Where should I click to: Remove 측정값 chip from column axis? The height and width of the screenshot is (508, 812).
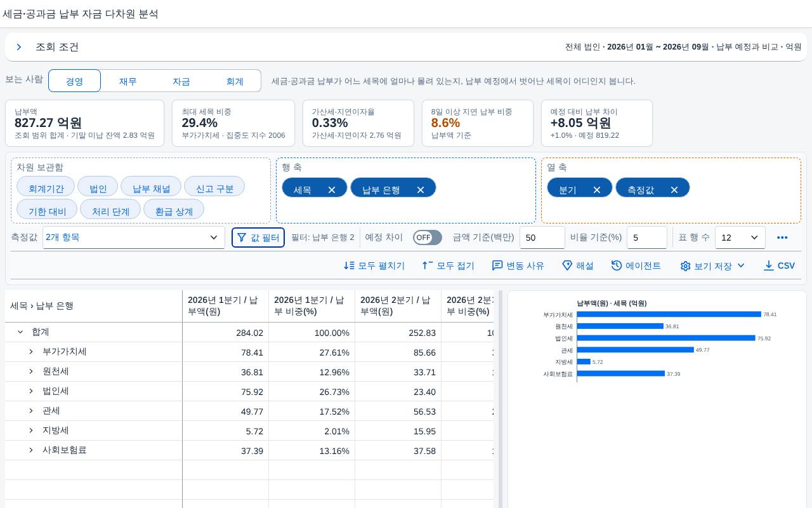click(x=674, y=190)
